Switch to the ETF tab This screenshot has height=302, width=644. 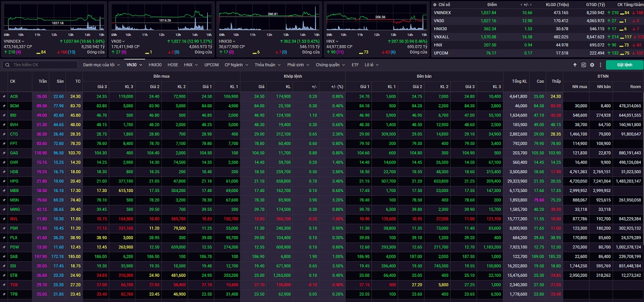click(x=355, y=65)
